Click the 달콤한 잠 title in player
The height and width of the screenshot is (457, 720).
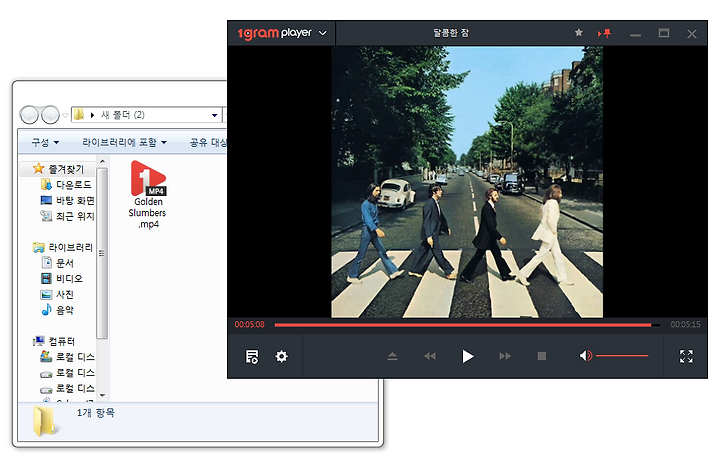(450, 33)
